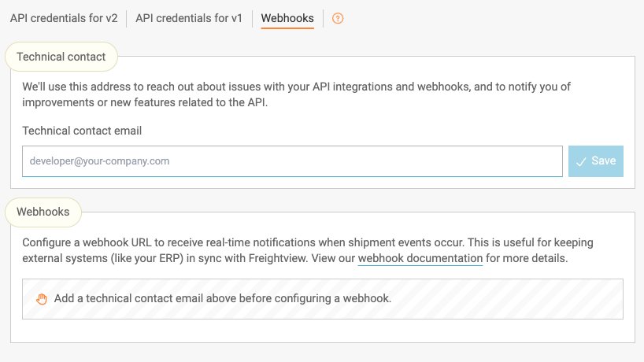644x362 pixels.
Task: Open the webhook documentation link
Action: 420,259
